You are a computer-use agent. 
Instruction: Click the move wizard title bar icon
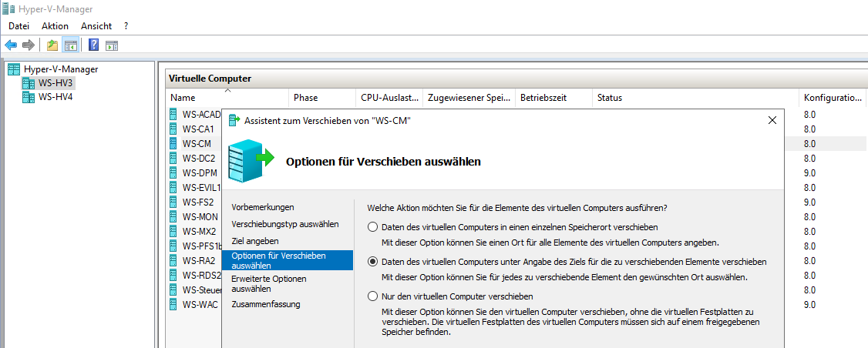coord(234,120)
